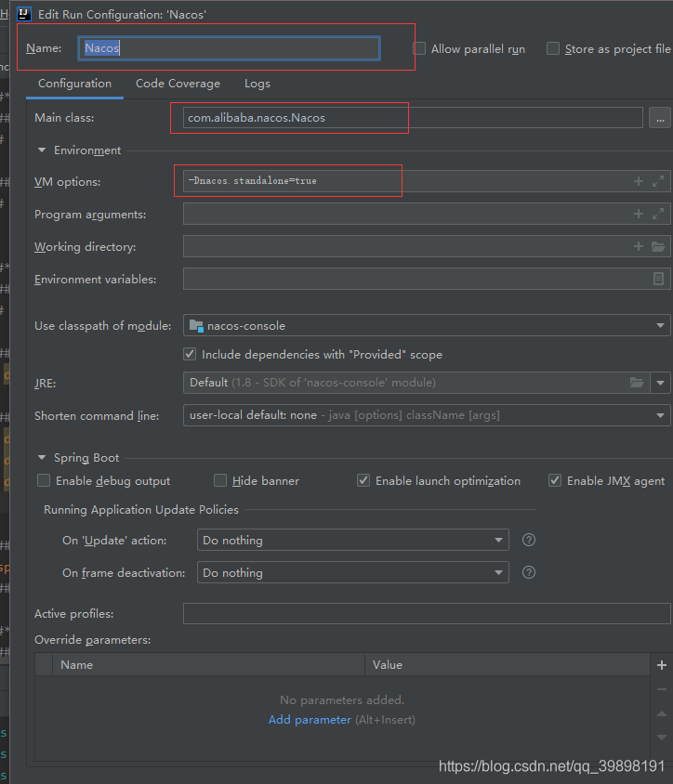Collapse the Environment section
The image size is (673, 784).
pyautogui.click(x=42, y=150)
